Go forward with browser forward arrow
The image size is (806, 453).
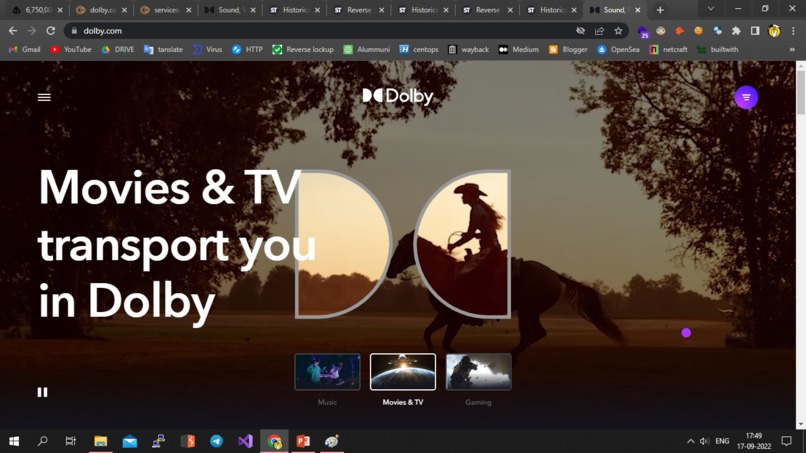coord(32,31)
